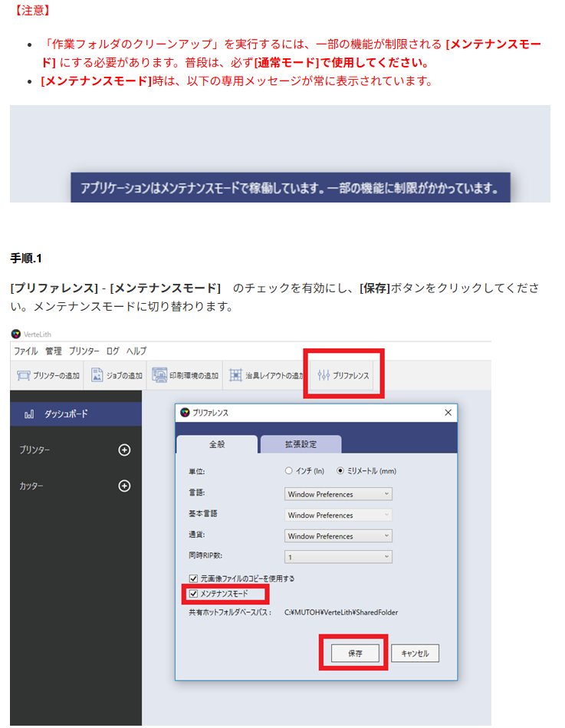The width and height of the screenshot is (565, 728).
Task: Select the inch (In) unit radio button
Action: pos(289,471)
